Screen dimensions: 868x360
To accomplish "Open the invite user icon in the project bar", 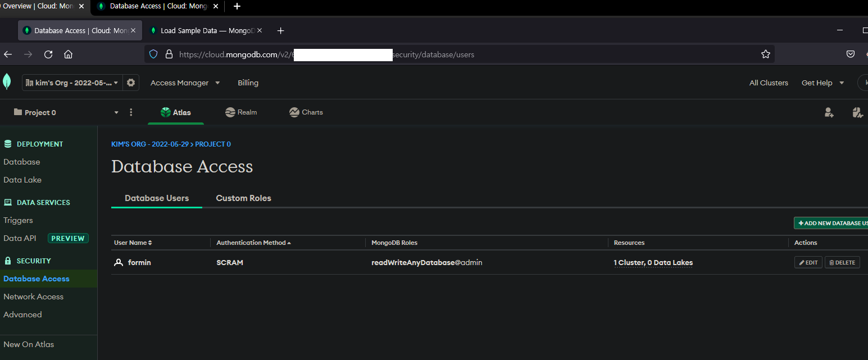I will [829, 112].
